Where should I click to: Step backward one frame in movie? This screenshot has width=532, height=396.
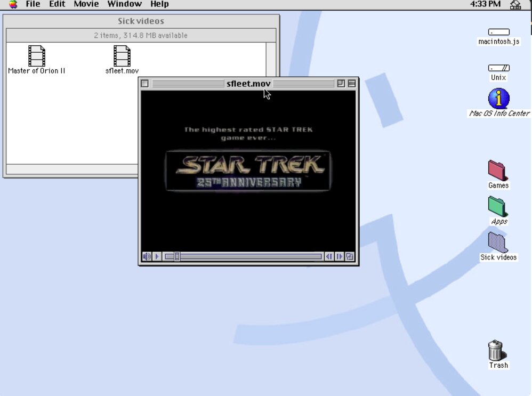coord(329,256)
